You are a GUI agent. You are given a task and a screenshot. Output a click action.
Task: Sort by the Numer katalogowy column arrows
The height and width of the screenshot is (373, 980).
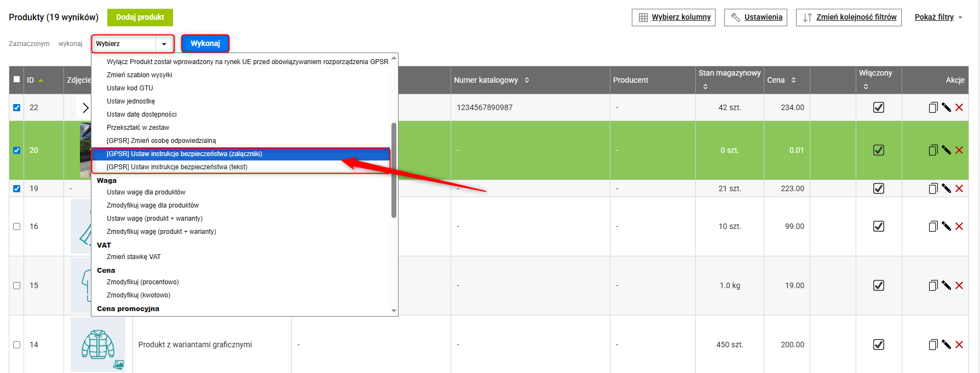[527, 80]
